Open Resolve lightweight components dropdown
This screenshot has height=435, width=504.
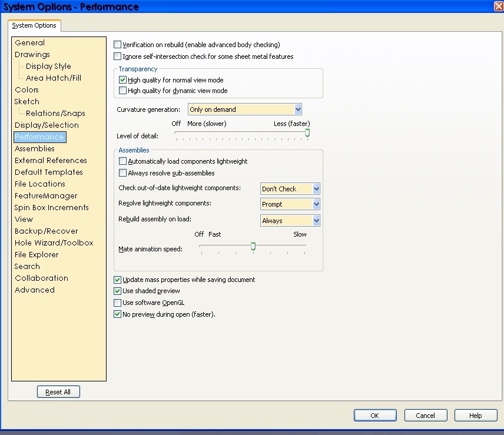coord(290,204)
